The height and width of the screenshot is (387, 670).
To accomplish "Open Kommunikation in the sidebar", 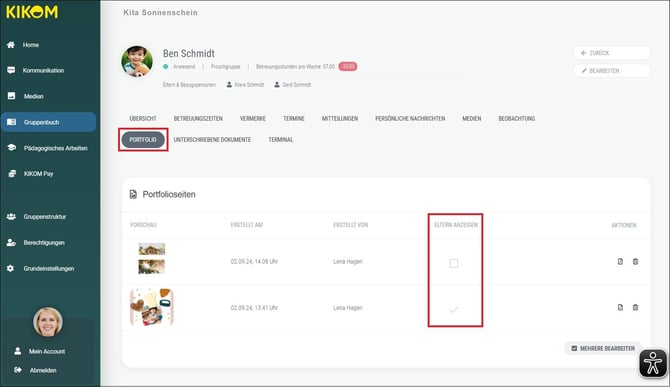I will [x=43, y=70].
